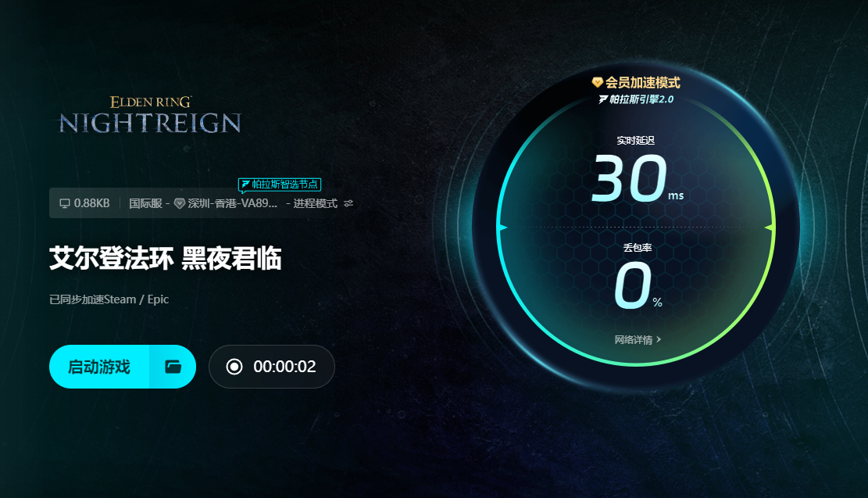Open the 深圳-香港-VA89 node selector
This screenshot has width=868, height=498.
[233, 203]
